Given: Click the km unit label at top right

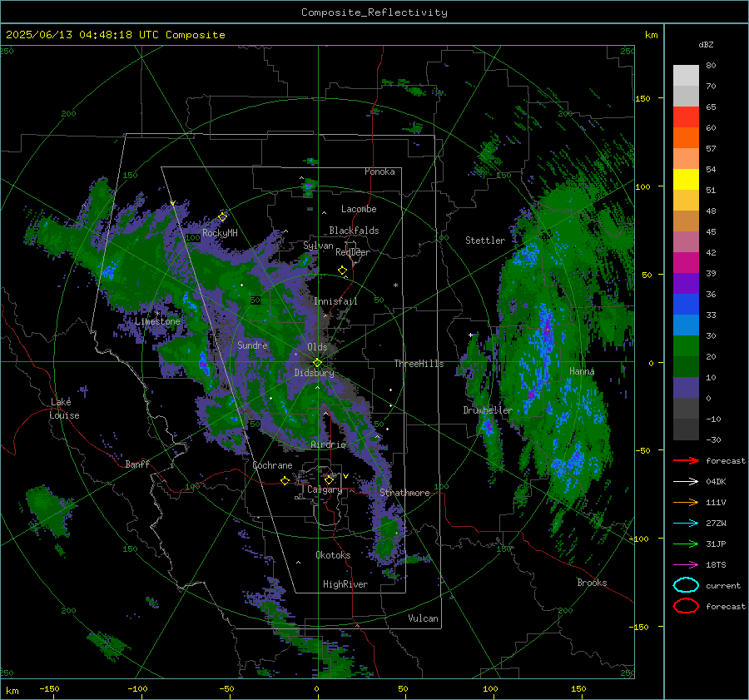Looking at the screenshot, I should click(x=651, y=35).
